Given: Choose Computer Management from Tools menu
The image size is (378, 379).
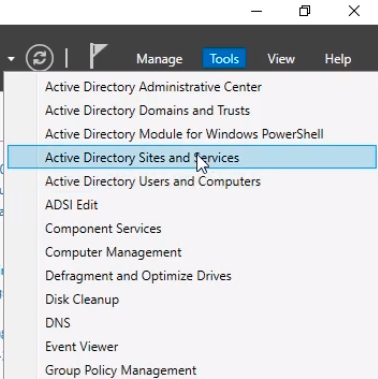Looking at the screenshot, I should point(192,252).
